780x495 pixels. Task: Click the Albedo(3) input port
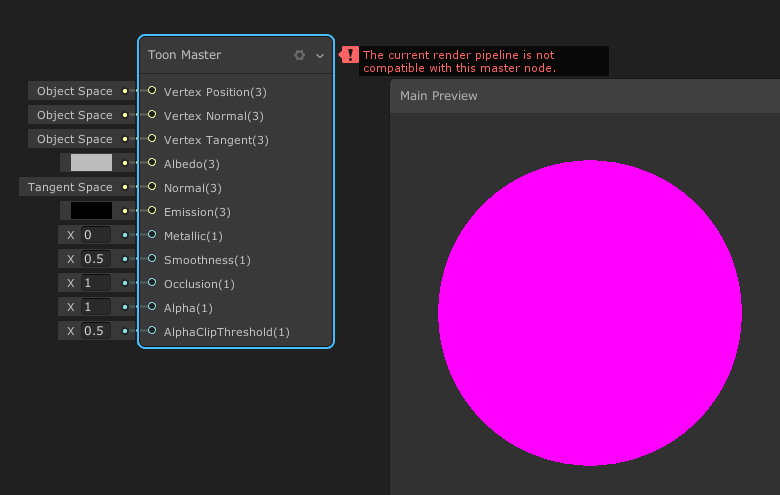[152, 162]
